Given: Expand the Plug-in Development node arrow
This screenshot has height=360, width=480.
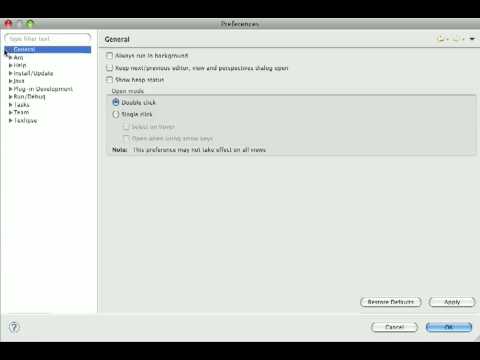Looking at the screenshot, I should click(11, 89).
